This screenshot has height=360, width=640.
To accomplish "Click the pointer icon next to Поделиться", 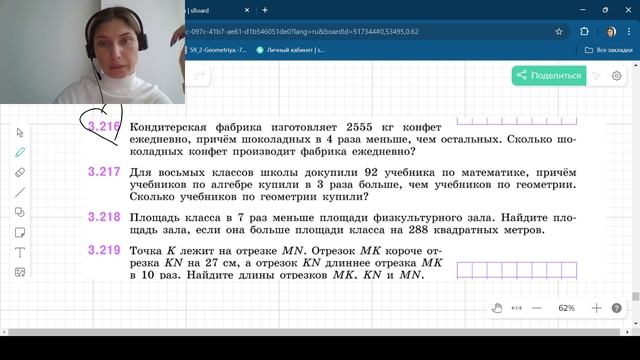I will (596, 76).
